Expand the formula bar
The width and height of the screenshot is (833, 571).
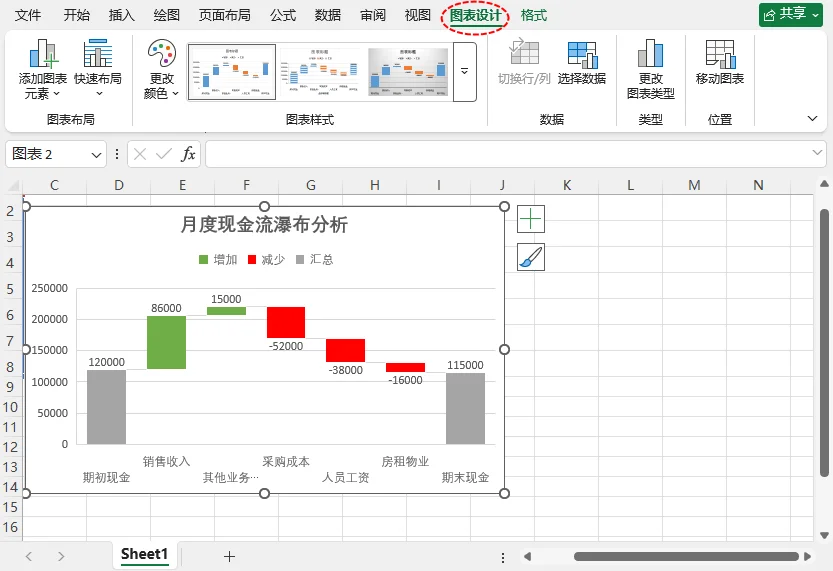click(x=817, y=153)
